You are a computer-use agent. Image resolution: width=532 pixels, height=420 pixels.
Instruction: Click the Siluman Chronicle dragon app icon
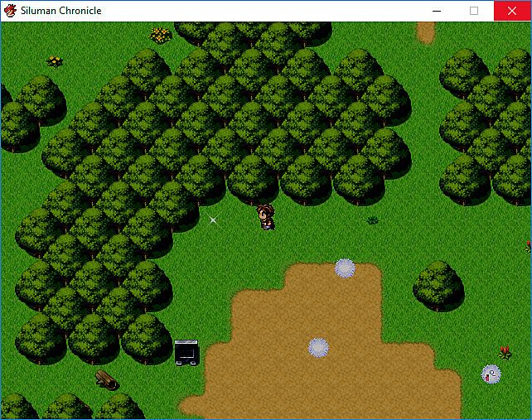pos(10,11)
